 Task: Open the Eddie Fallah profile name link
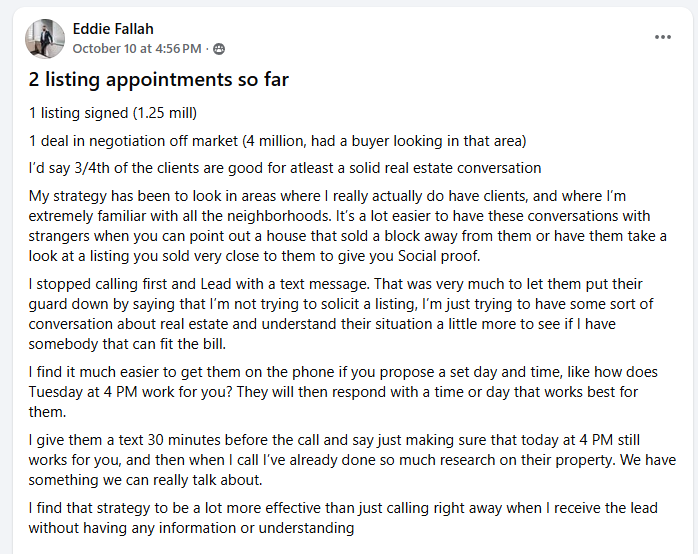(x=113, y=29)
